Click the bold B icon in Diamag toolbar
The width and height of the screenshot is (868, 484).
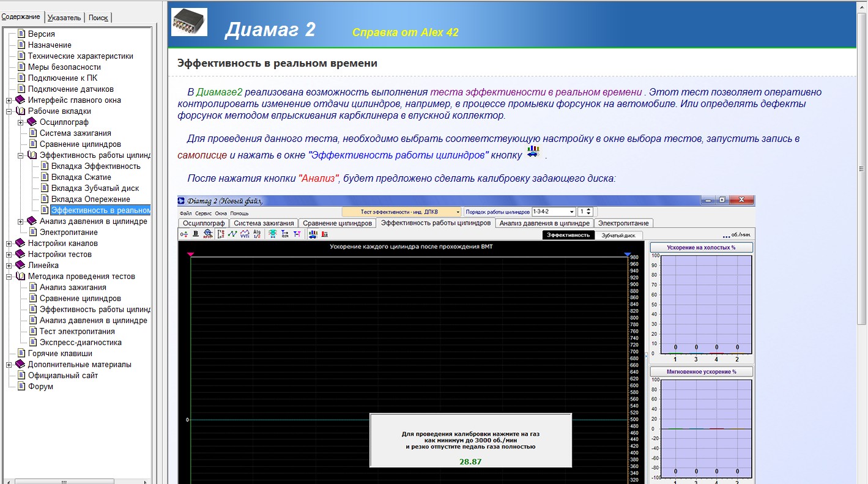[x=196, y=233]
